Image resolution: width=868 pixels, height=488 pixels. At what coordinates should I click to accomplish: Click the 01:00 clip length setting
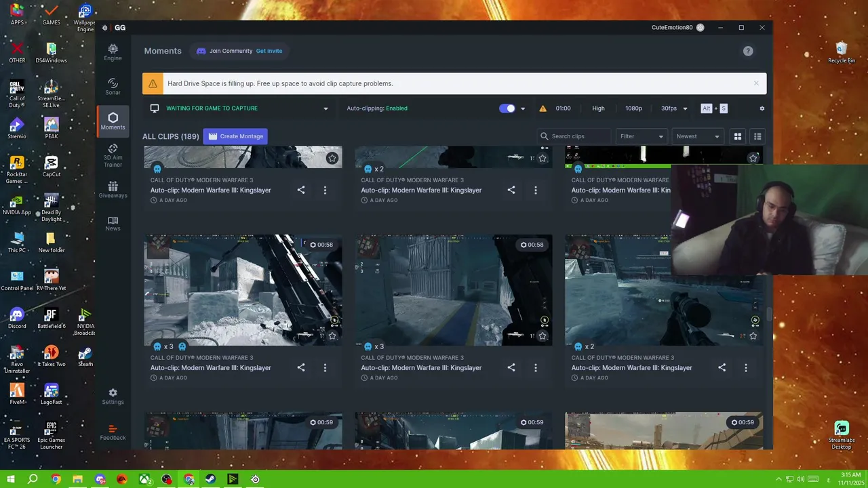(563, 108)
